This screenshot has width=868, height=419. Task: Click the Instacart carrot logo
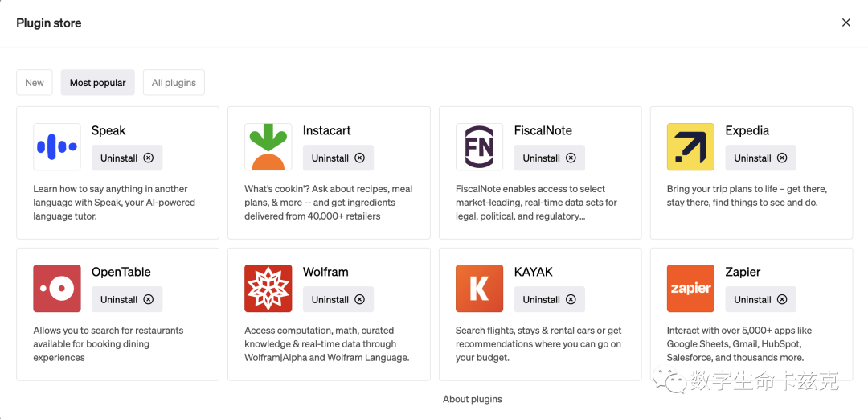tap(268, 147)
